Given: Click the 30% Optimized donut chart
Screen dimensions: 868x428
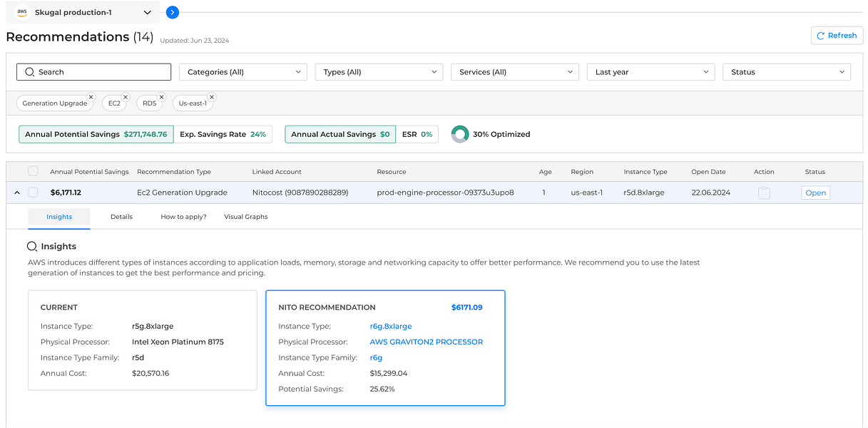Looking at the screenshot, I should 460,134.
